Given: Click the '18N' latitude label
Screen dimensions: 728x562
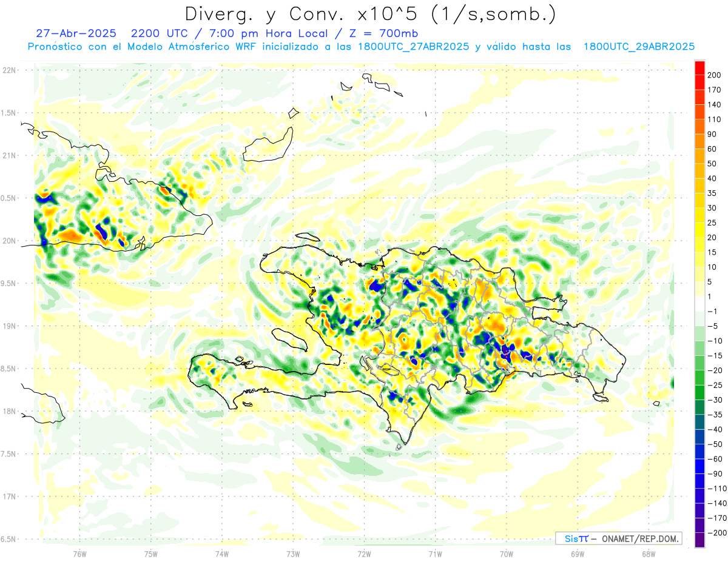Looking at the screenshot, I should coord(8,411).
